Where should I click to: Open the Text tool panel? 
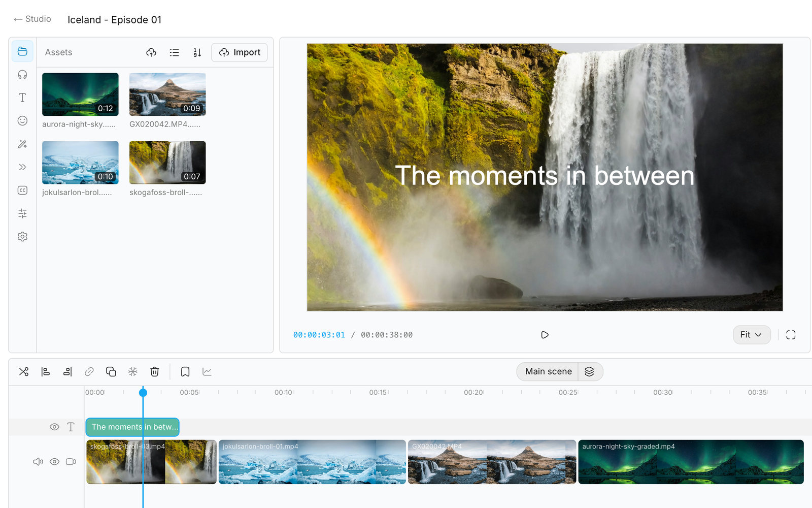click(x=22, y=98)
